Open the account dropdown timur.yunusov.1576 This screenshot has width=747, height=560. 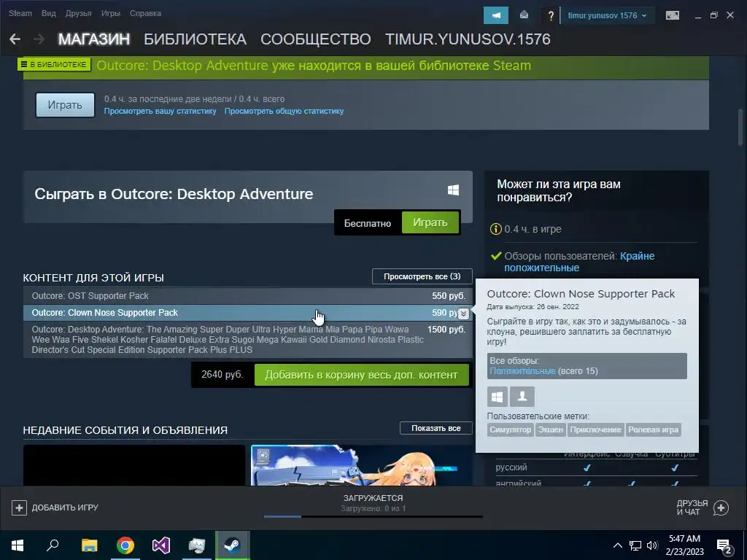pyautogui.click(x=607, y=15)
